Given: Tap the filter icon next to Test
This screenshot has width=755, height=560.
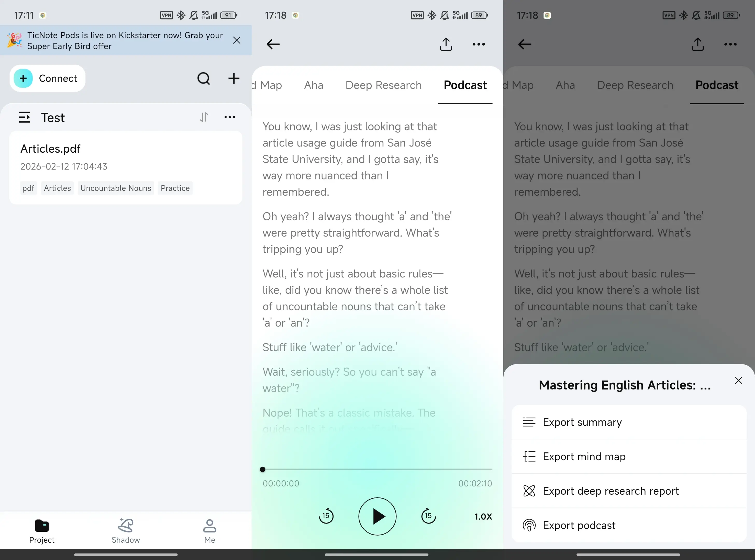Looking at the screenshot, I should tap(25, 117).
